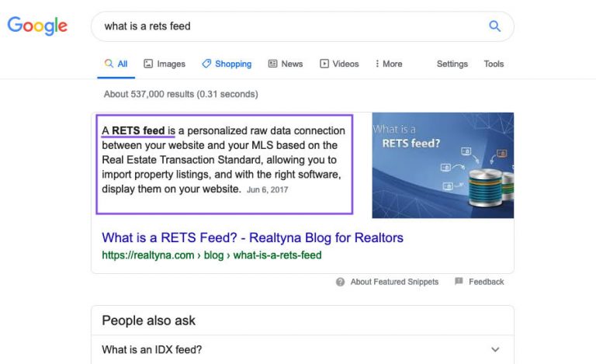Screen dimensions: 596x364
Task: Click the 'About 537,000 results' text
Action: 181,94
